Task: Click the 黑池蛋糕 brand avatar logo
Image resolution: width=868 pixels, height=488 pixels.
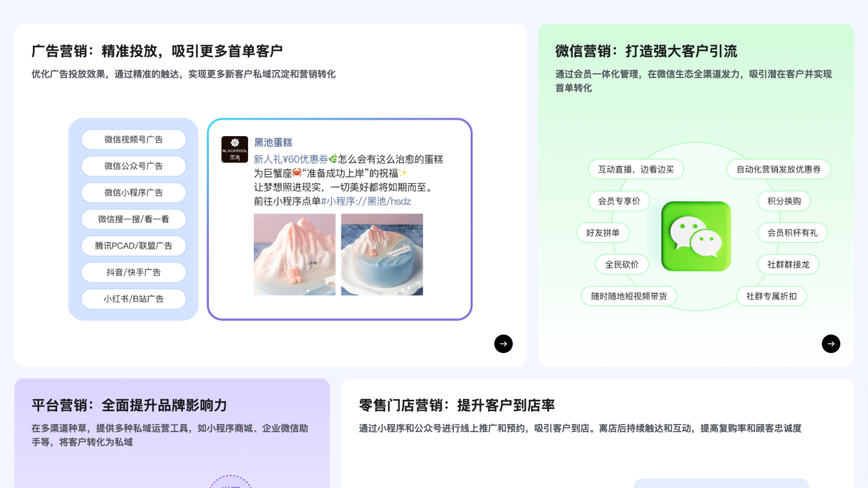Action: pyautogui.click(x=235, y=149)
